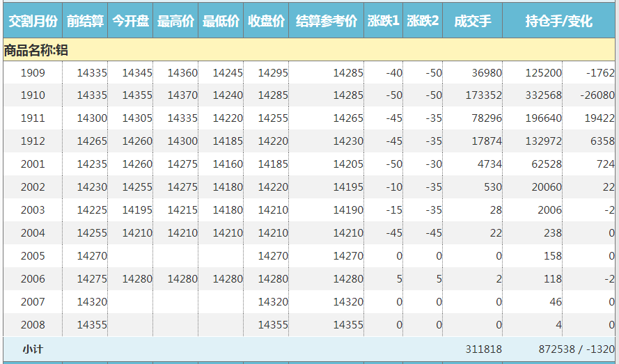Select the 持仓手/变化 column header
Viewport: 619px width, 364px height.
click(558, 22)
